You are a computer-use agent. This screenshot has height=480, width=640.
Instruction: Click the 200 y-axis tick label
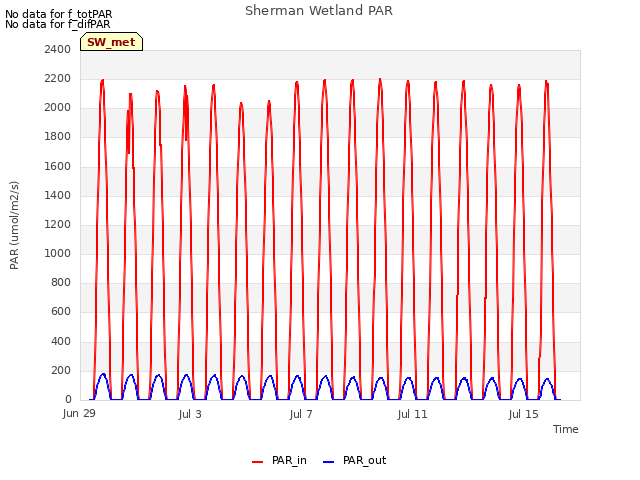61,370
